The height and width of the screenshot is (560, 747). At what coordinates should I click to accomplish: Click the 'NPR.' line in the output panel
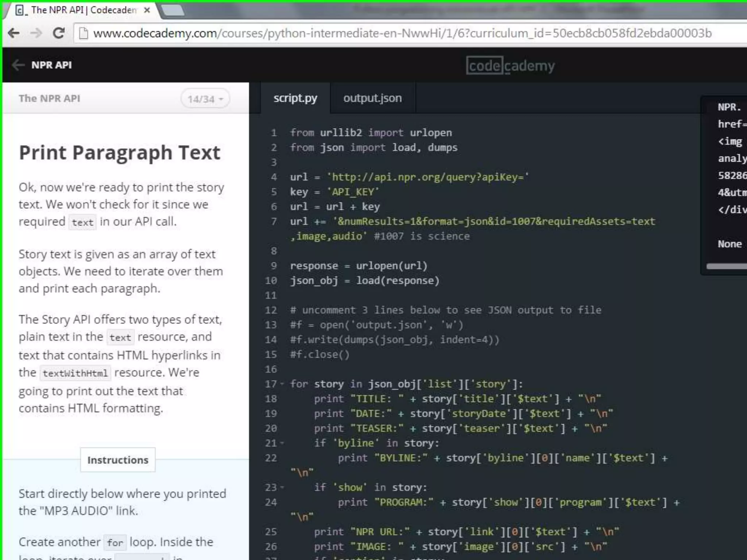729,107
